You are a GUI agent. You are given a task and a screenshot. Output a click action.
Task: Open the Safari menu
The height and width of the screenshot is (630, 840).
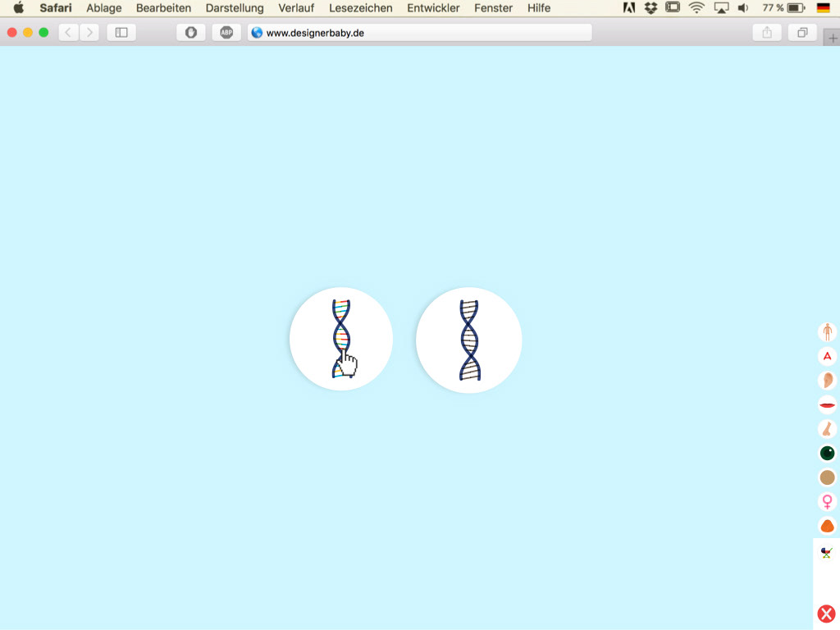pos(56,8)
